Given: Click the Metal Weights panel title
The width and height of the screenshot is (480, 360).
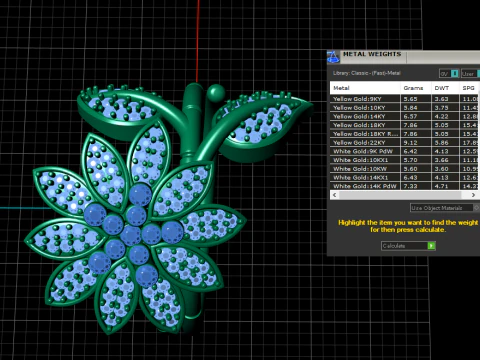Looking at the screenshot, I should pyautogui.click(x=372, y=54).
